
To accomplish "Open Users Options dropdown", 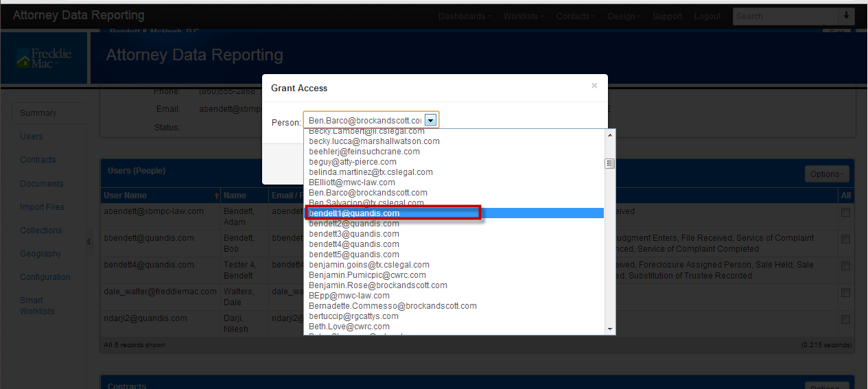I will (827, 174).
